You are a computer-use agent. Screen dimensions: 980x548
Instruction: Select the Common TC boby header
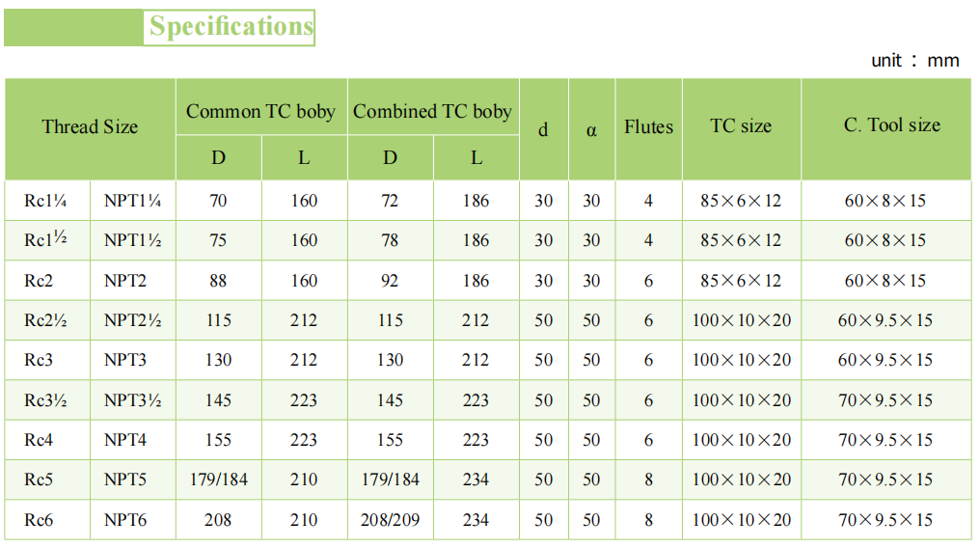[260, 111]
